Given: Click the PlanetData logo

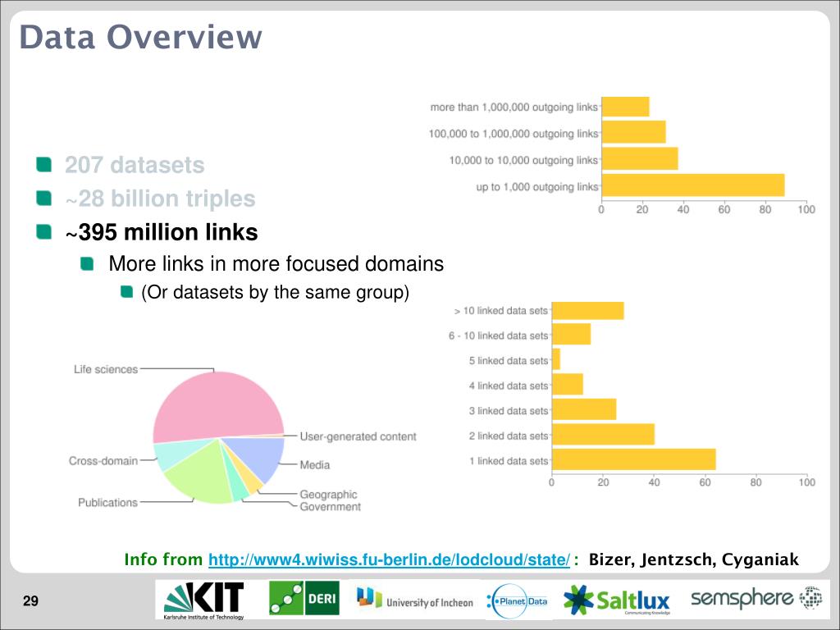Looking at the screenshot, I should click(518, 601).
